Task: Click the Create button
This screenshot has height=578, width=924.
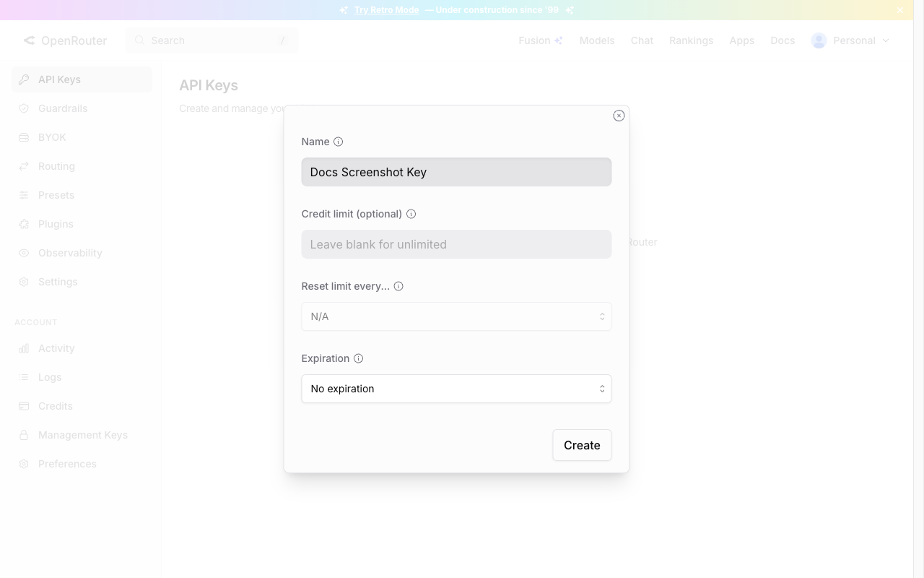Action: (582, 445)
